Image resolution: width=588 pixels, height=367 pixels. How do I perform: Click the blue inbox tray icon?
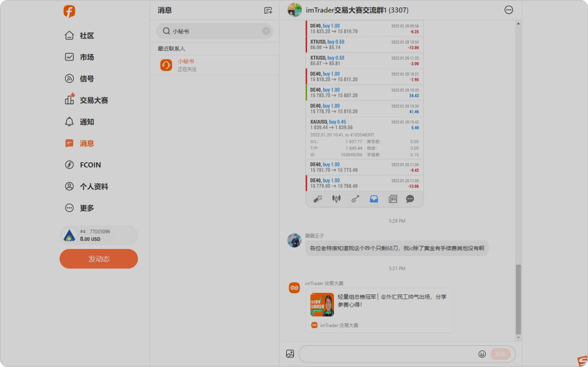point(374,199)
